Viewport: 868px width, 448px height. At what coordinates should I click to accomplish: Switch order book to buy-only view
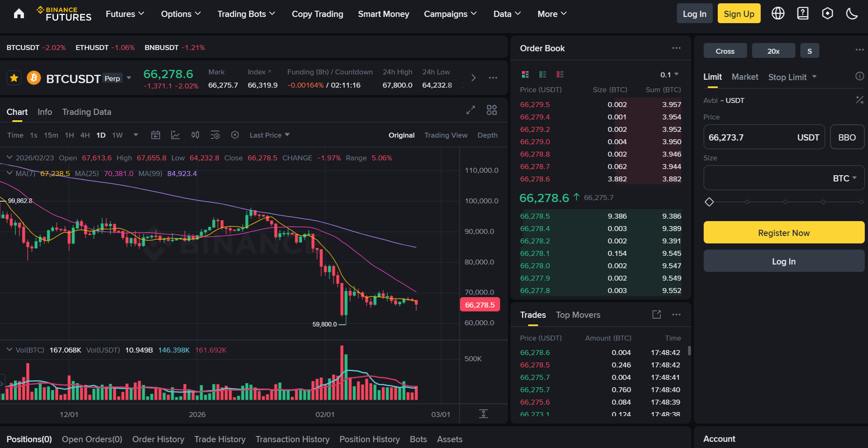click(542, 74)
